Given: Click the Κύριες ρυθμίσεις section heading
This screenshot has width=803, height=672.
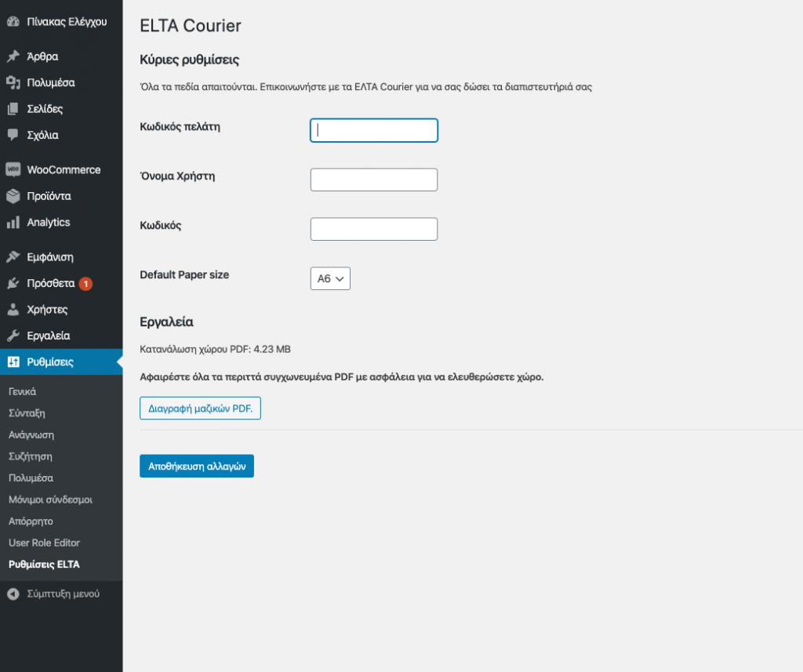Looking at the screenshot, I should (190, 60).
